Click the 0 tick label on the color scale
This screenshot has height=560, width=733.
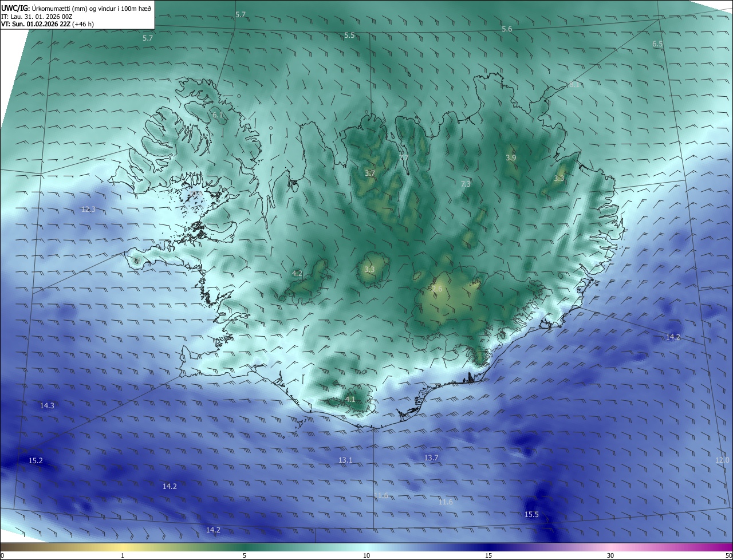point(2,555)
